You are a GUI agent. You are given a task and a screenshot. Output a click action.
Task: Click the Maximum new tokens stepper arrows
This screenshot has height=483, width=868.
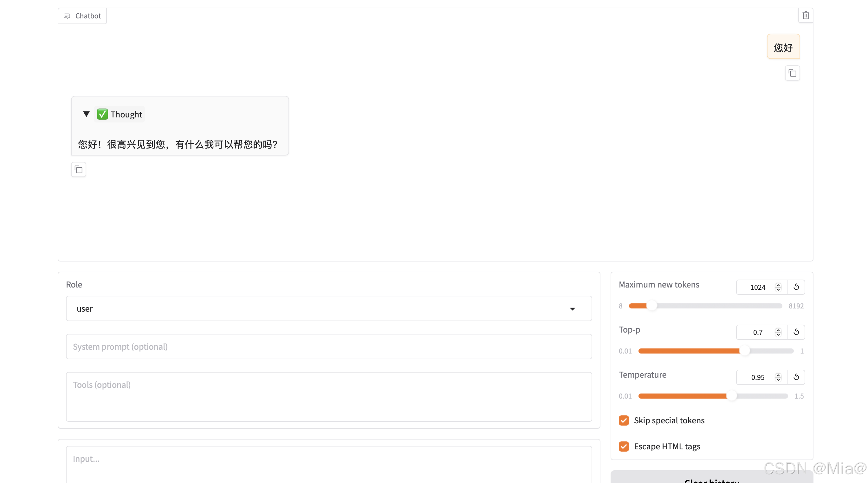coord(778,287)
